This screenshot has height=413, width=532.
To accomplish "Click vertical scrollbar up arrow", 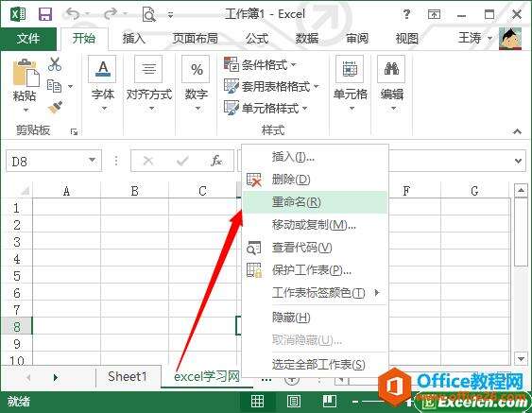I will (x=521, y=190).
